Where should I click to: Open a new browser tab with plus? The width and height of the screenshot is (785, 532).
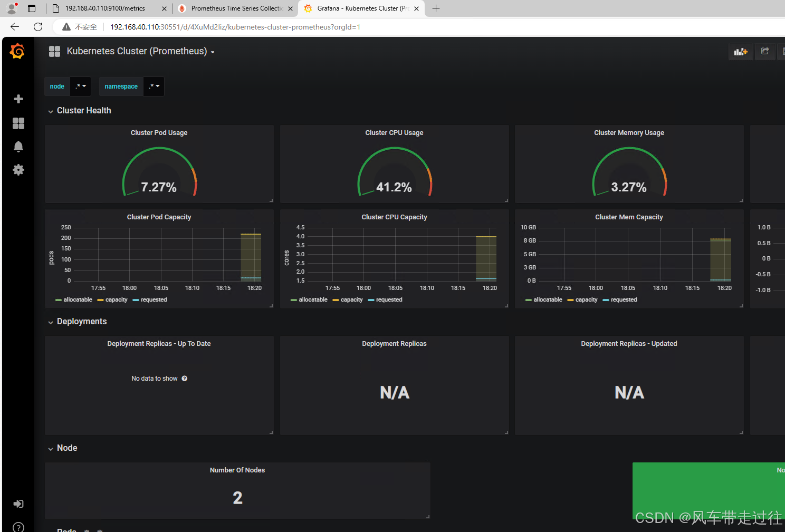point(436,8)
